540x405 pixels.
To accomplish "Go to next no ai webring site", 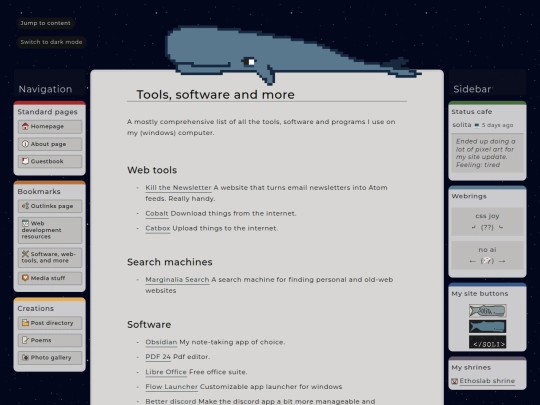I will [x=502, y=261].
